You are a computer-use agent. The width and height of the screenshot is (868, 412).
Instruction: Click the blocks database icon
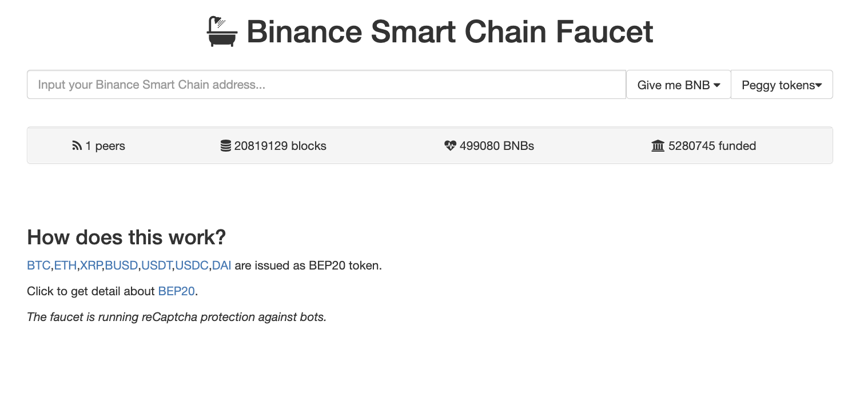[x=226, y=146]
